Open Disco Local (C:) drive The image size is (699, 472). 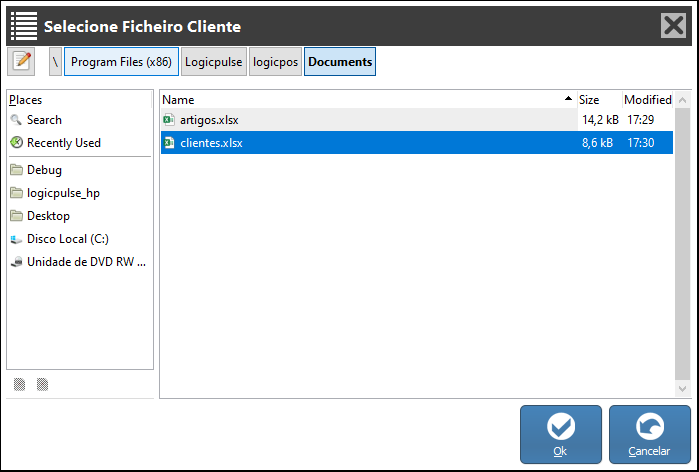point(67,239)
